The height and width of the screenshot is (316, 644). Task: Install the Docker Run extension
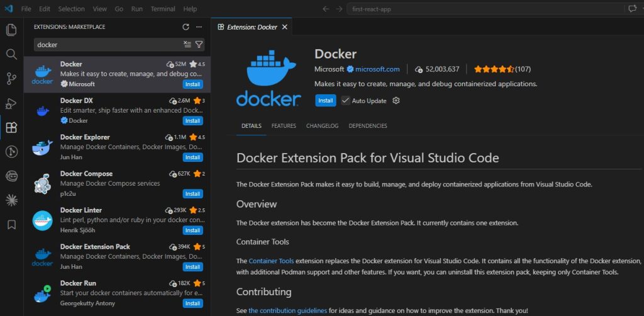pyautogui.click(x=192, y=303)
